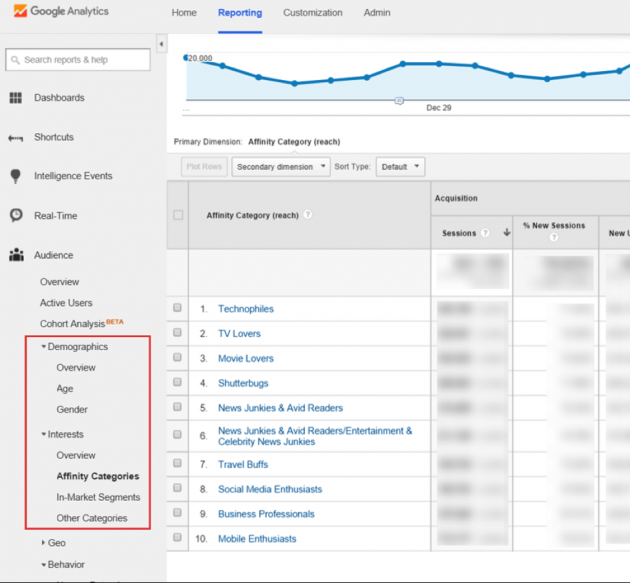
Task: Check the Travel Buffs row checkbox
Action: (x=177, y=463)
